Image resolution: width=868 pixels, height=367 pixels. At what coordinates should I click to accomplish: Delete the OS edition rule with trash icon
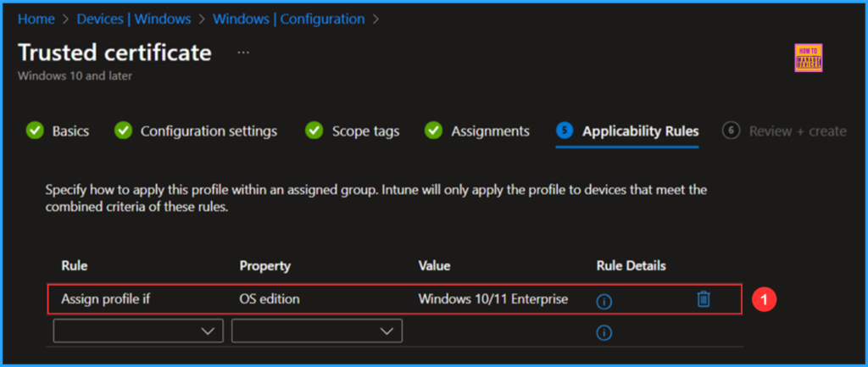[x=703, y=299]
